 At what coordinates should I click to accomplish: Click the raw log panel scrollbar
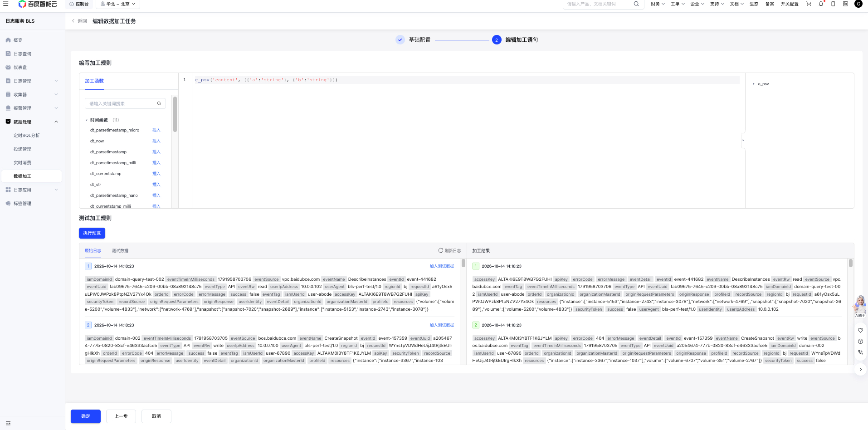pyautogui.click(x=463, y=263)
